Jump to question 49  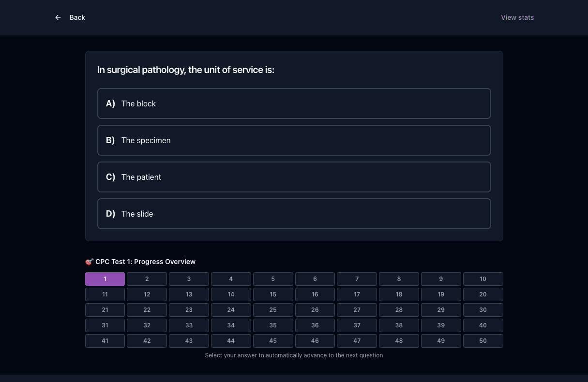tap(441, 341)
